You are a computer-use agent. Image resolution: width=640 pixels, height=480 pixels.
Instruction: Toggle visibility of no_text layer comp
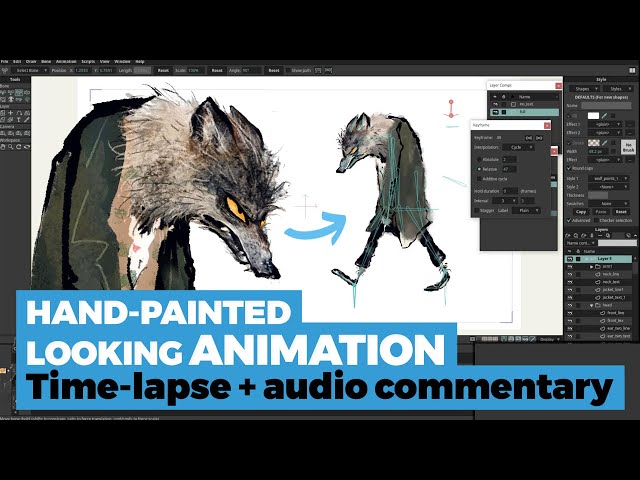[x=495, y=104]
